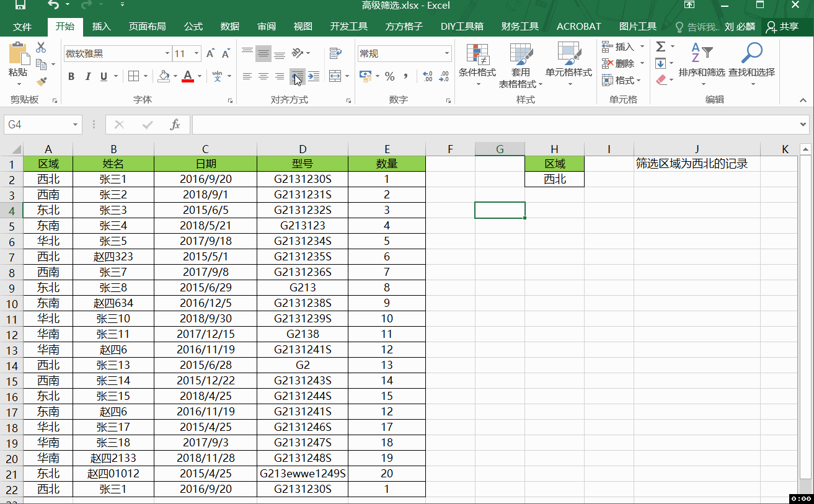Toggle center horizontal alignment
The image size is (814, 504).
tap(263, 76)
